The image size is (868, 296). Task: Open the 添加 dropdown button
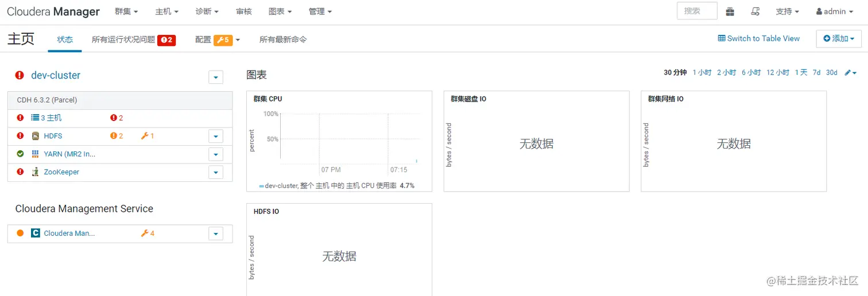pyautogui.click(x=839, y=39)
